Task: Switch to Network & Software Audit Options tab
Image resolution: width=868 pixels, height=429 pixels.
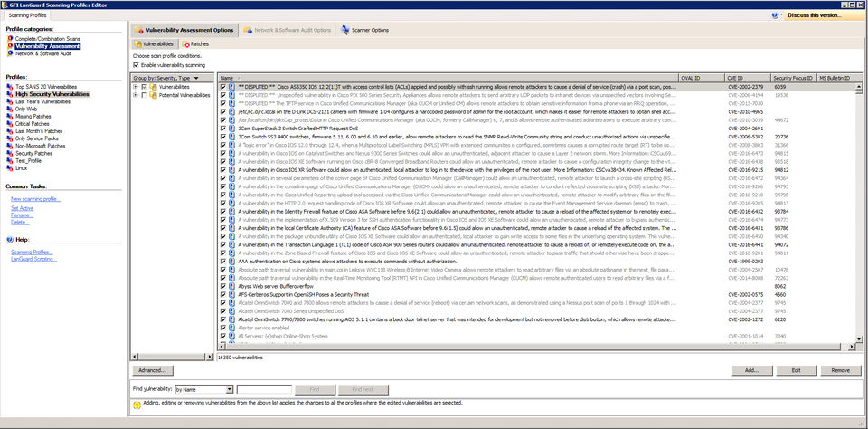Action: click(x=288, y=30)
